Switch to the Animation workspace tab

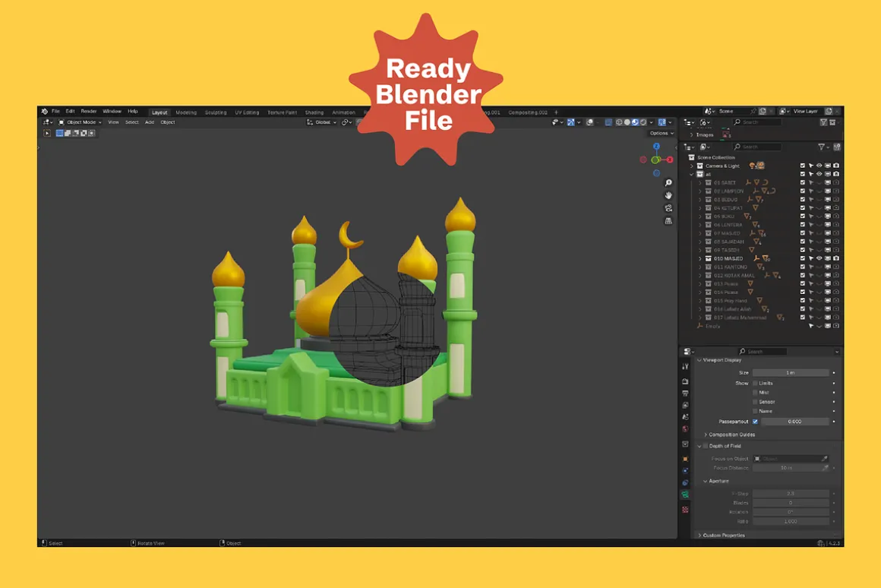[343, 112]
